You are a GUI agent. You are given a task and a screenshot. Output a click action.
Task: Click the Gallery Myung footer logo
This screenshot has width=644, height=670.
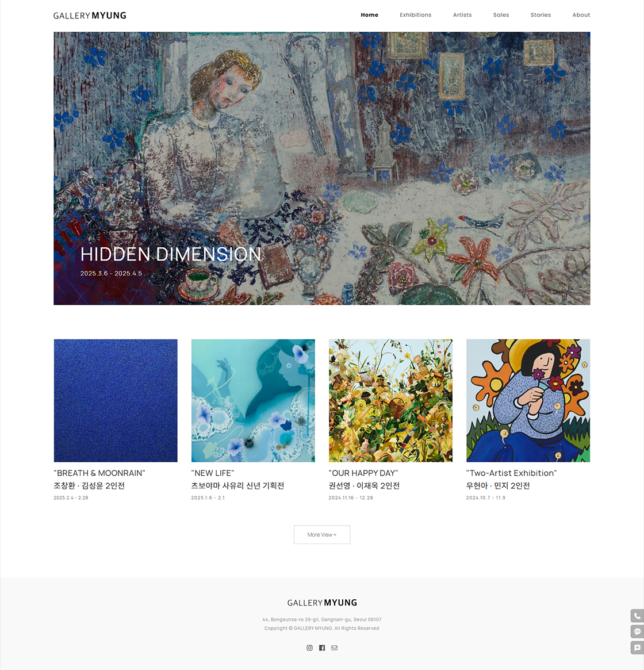(322, 603)
